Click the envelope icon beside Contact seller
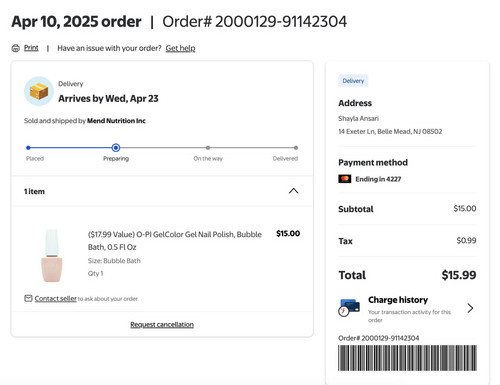Image resolution: width=500 pixels, height=385 pixels. [x=28, y=298]
